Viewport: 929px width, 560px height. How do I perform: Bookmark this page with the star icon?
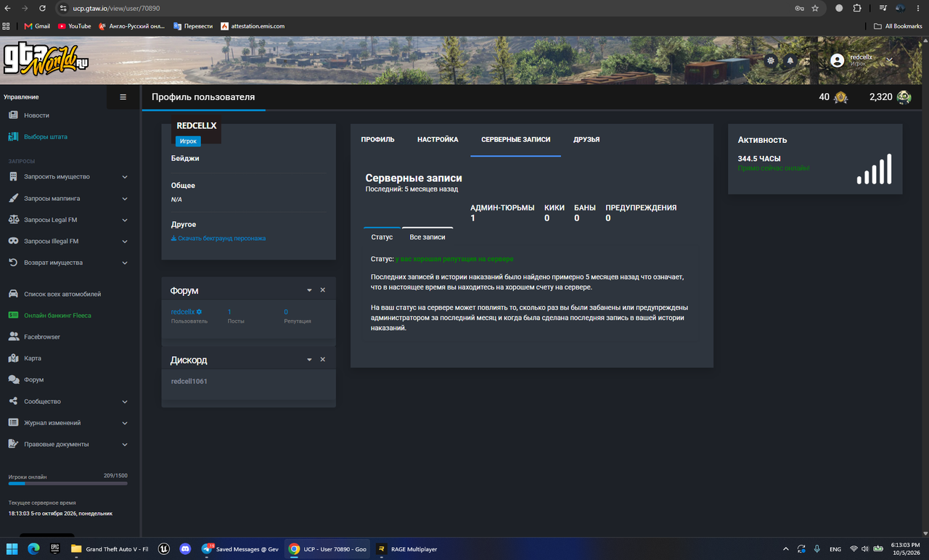[x=815, y=9]
